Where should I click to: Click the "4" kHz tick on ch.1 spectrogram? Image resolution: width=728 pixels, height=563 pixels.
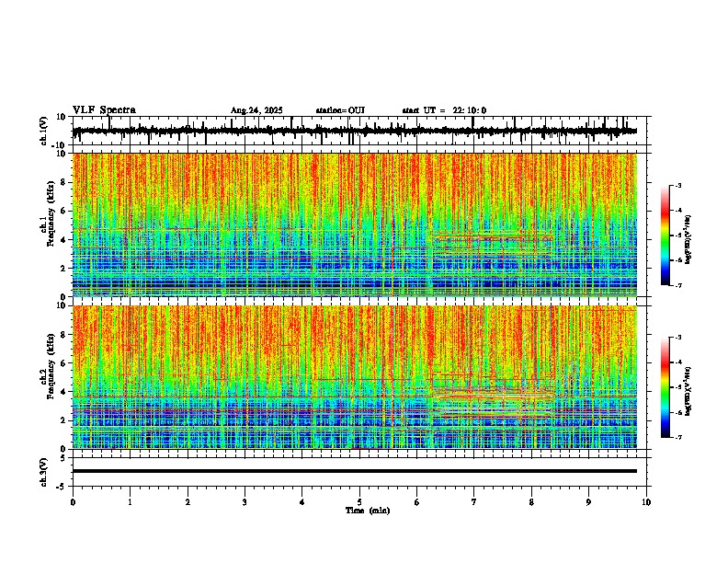coord(64,240)
